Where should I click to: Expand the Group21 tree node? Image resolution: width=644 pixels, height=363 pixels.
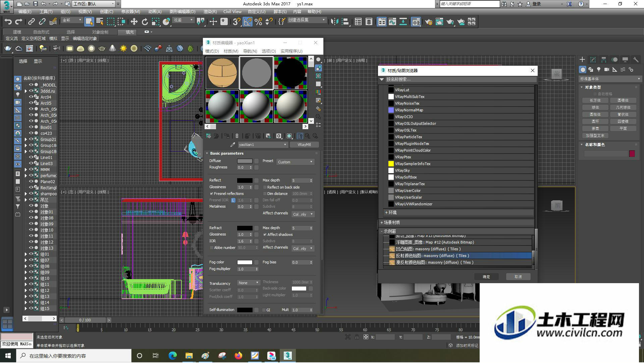tap(25, 139)
